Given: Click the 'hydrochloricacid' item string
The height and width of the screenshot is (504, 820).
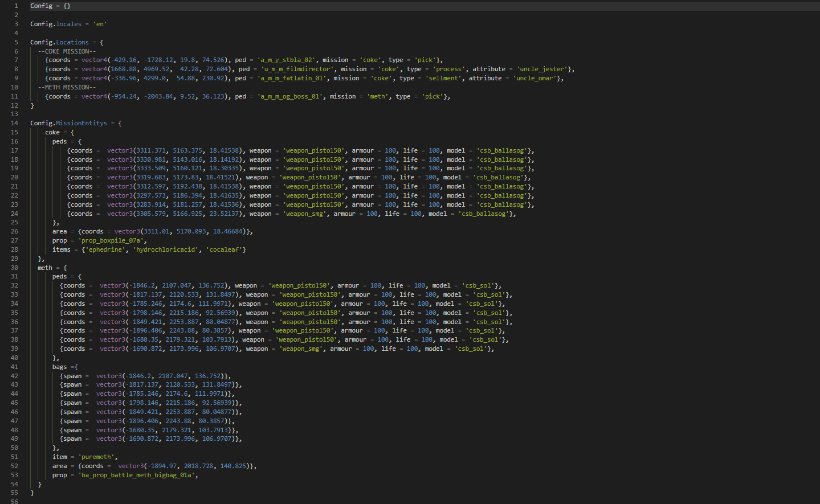Looking at the screenshot, I should click(x=168, y=249).
